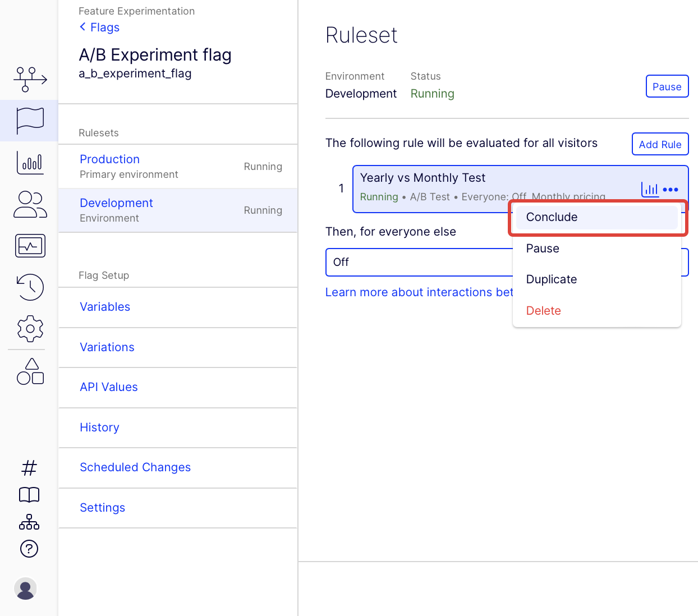View results chart icon on Yearly rule
Screen dimensions: 698x616
(650, 190)
